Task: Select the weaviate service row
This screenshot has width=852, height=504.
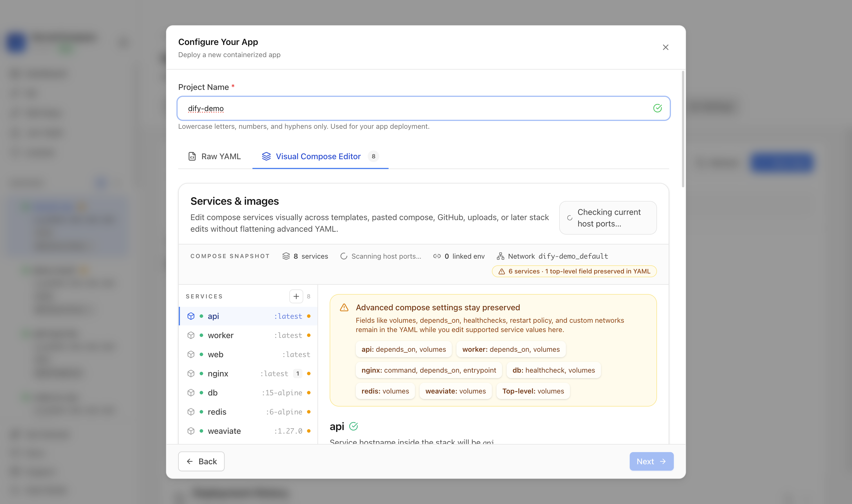Action: 248,431
